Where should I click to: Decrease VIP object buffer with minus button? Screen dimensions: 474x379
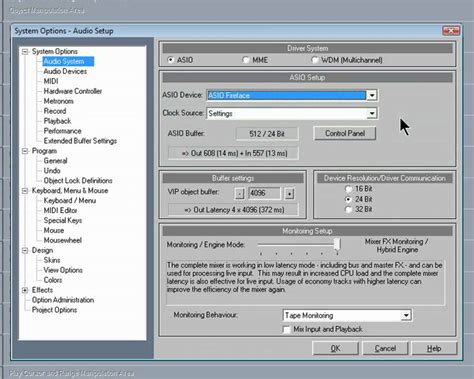point(239,193)
